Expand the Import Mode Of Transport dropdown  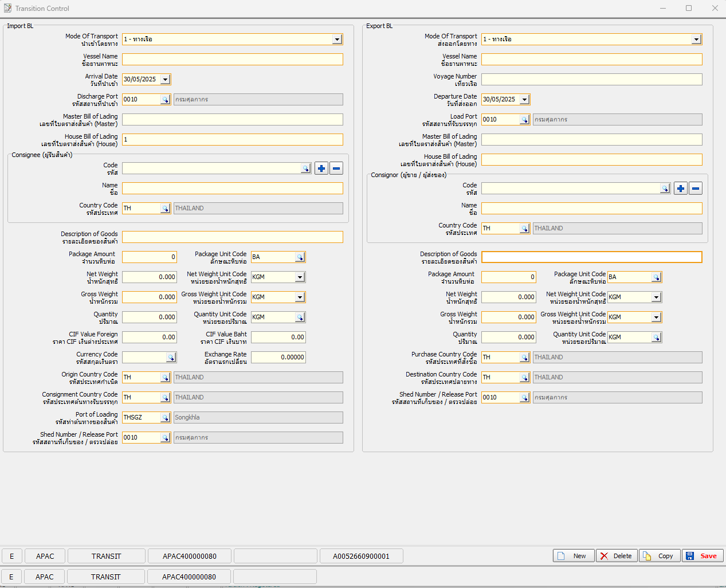click(x=338, y=40)
